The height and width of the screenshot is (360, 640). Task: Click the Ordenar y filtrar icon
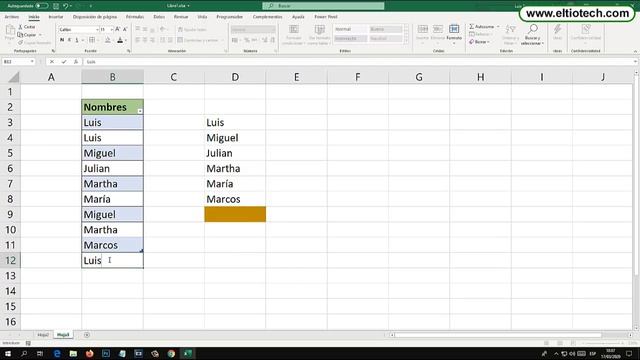pos(510,29)
